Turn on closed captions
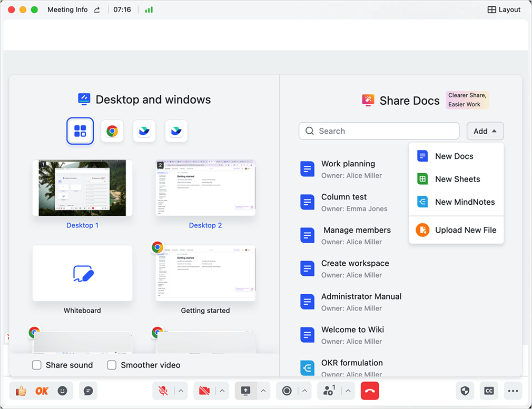The image size is (532, 409). coord(489,391)
